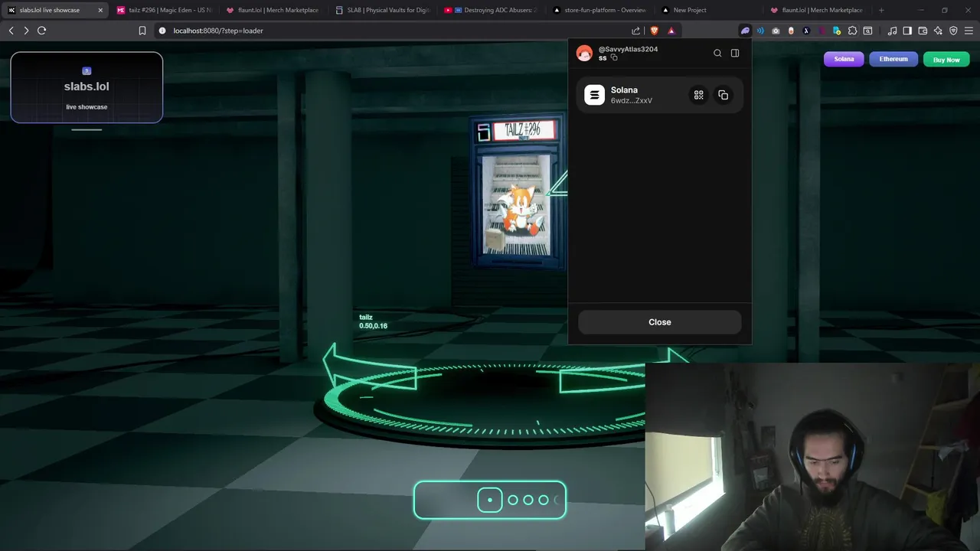
Task: Click the green Buy Now button
Action: tap(946, 60)
